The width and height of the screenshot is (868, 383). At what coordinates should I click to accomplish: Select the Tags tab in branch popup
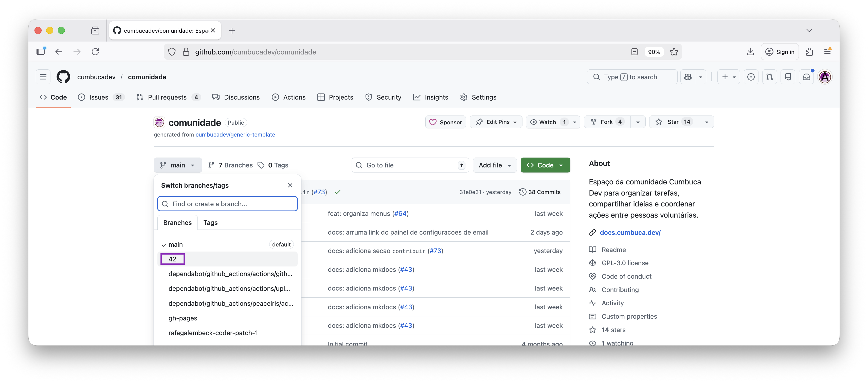[x=210, y=223]
